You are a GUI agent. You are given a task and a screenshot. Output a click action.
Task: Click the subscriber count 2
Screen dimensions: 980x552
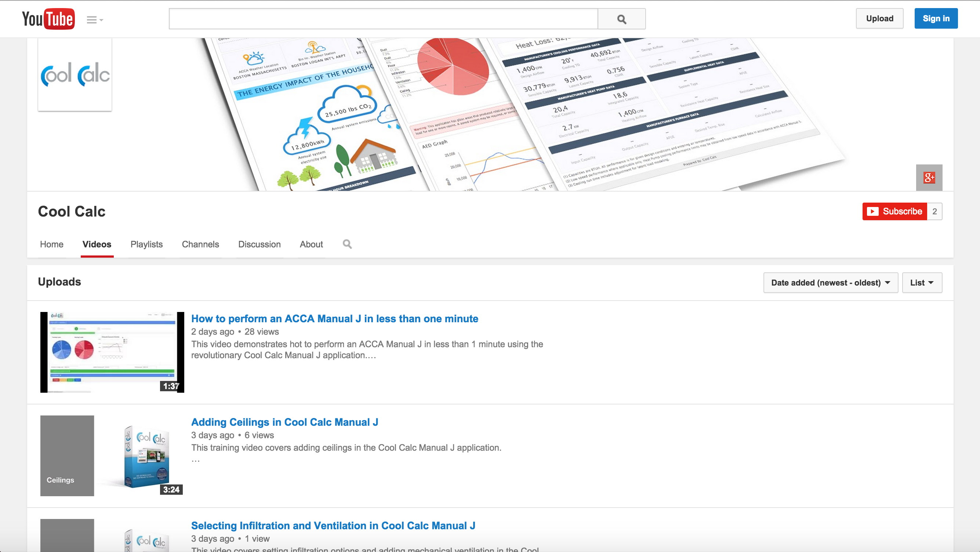pyautogui.click(x=934, y=211)
